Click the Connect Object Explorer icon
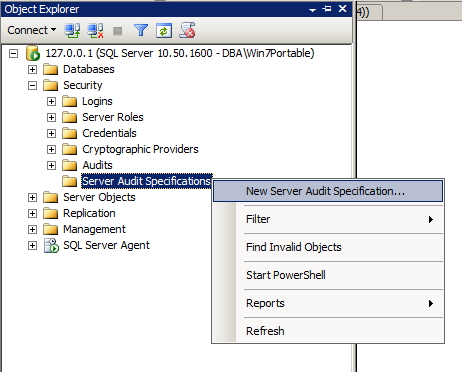This screenshot has height=372, width=462. pyautogui.click(x=72, y=31)
